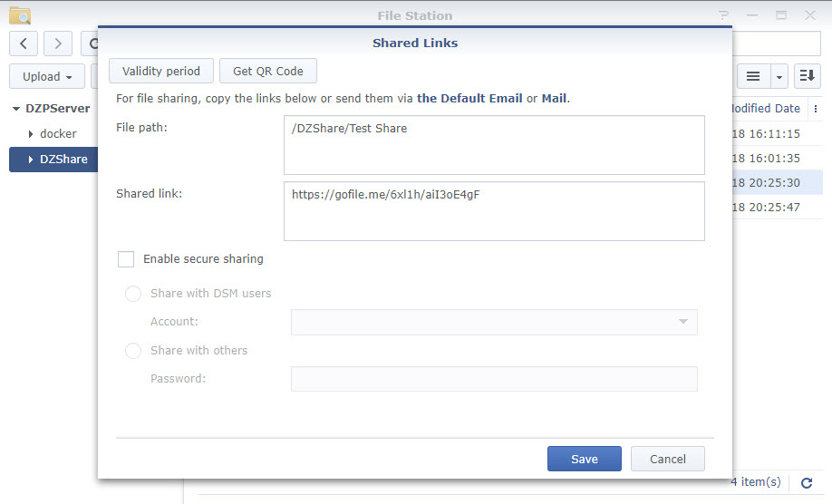
Task: Open the Upload menu
Action: coord(47,76)
